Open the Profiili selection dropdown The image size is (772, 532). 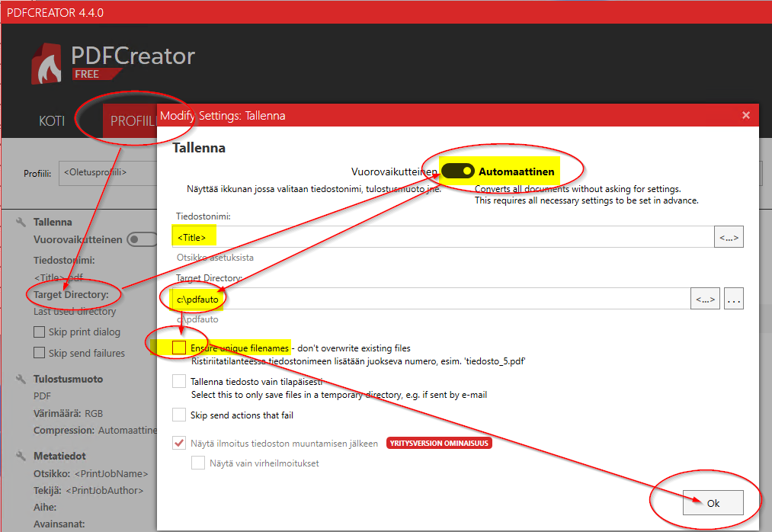[108, 173]
